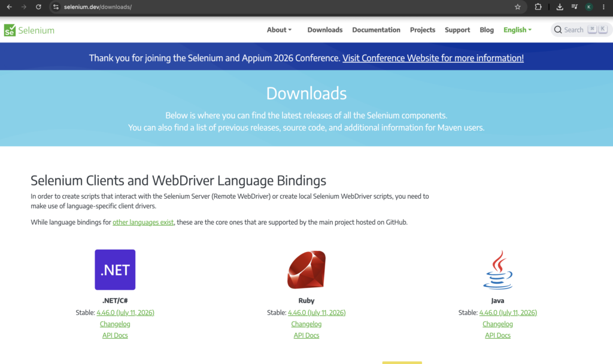This screenshot has width=613, height=364.
Task: Visit Conference Website link in banner
Action: click(433, 58)
